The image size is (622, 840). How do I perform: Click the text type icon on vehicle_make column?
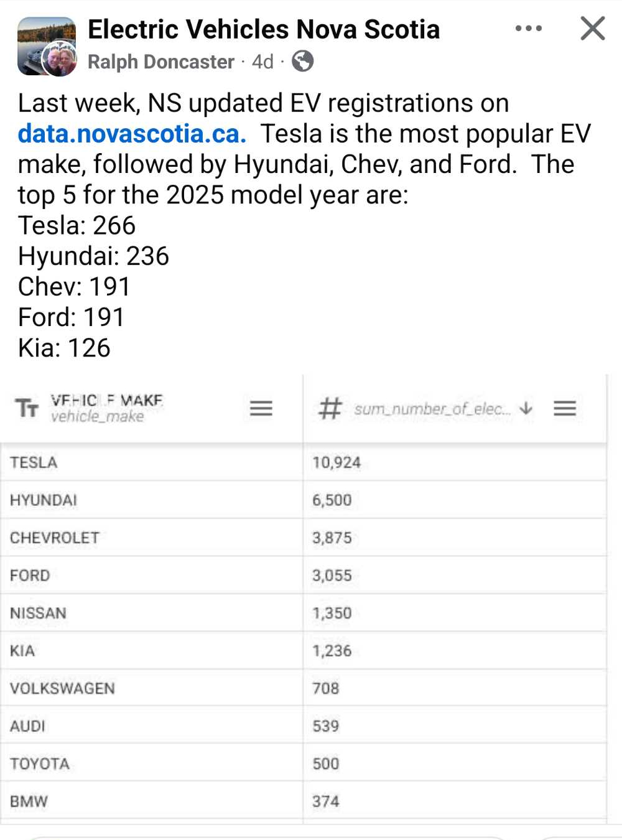point(26,408)
